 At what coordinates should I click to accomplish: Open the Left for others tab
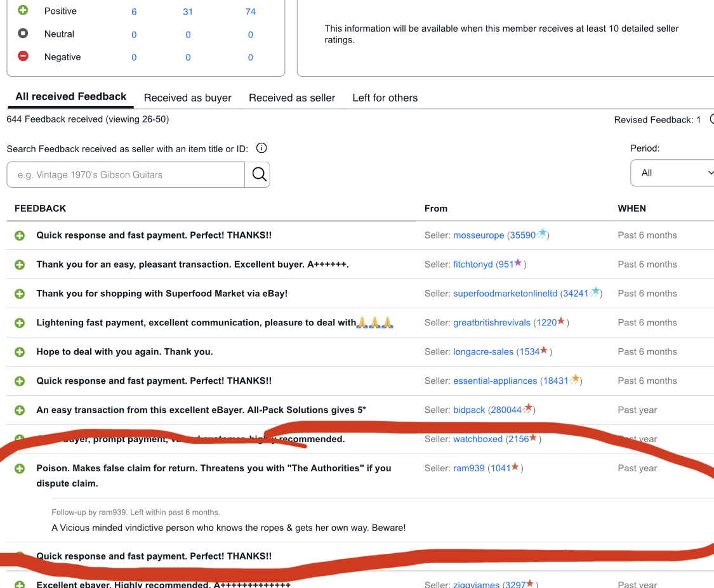pos(385,98)
